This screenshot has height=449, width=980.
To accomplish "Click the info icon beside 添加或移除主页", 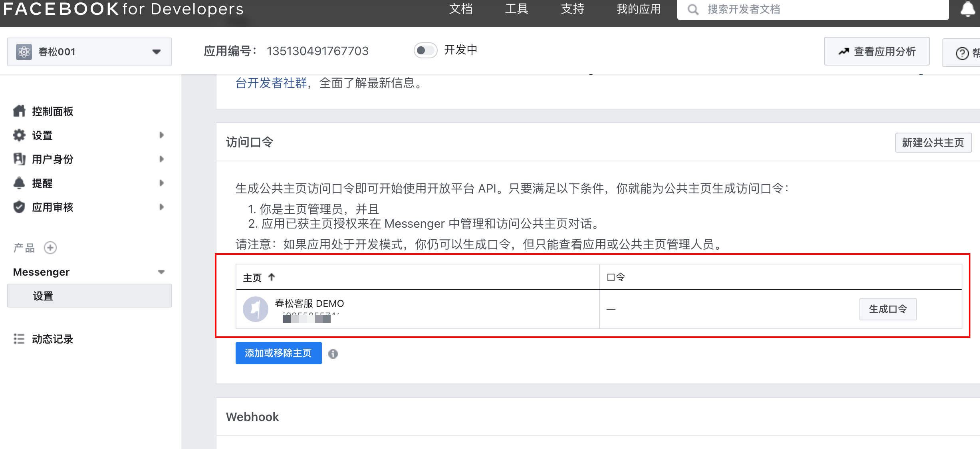I will pyautogui.click(x=333, y=354).
